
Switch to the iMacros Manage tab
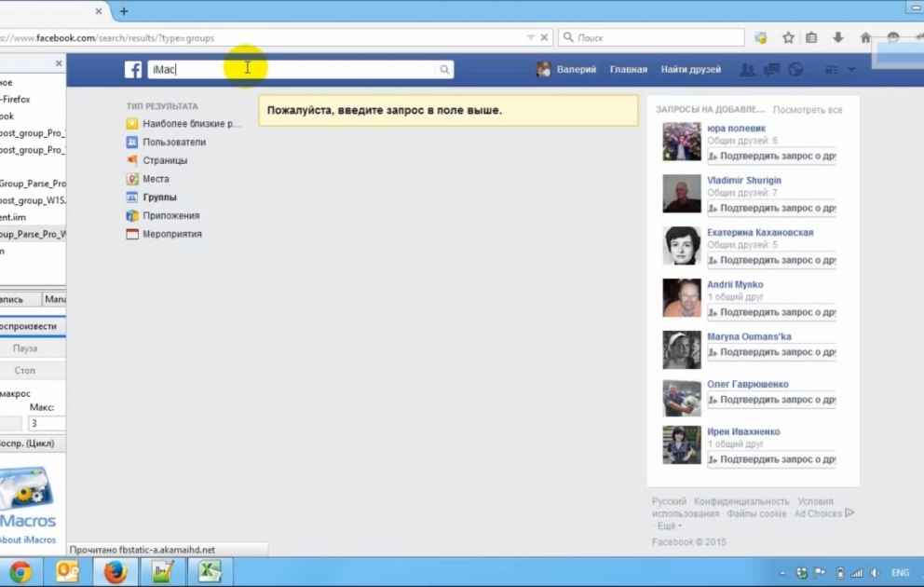tap(55, 299)
